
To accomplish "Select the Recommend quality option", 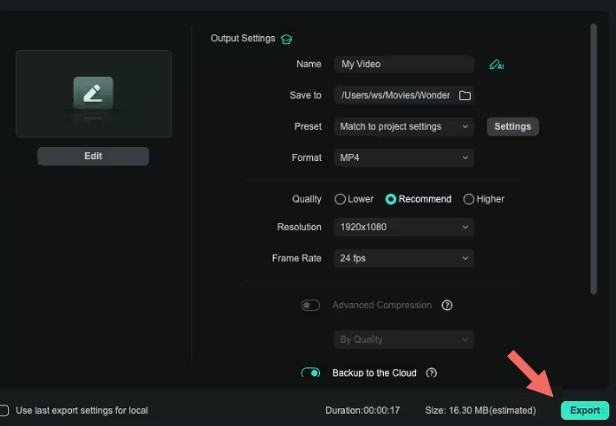I will (391, 199).
